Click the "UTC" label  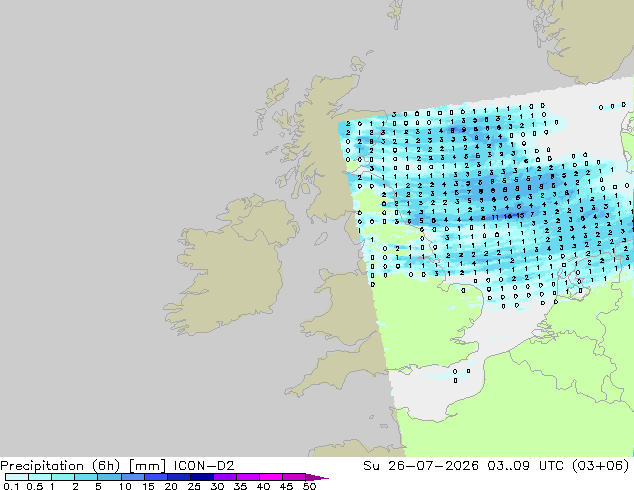point(551,466)
